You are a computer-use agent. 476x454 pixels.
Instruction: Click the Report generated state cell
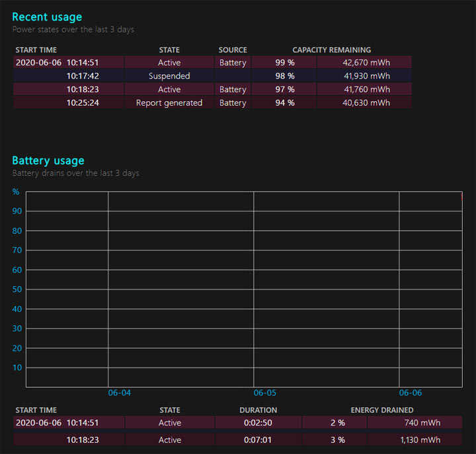169,102
